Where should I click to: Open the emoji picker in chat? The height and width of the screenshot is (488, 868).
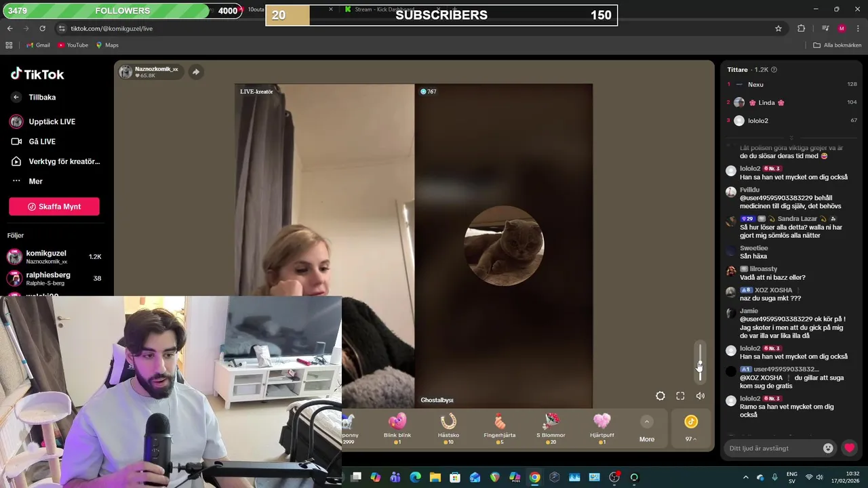(828, 448)
